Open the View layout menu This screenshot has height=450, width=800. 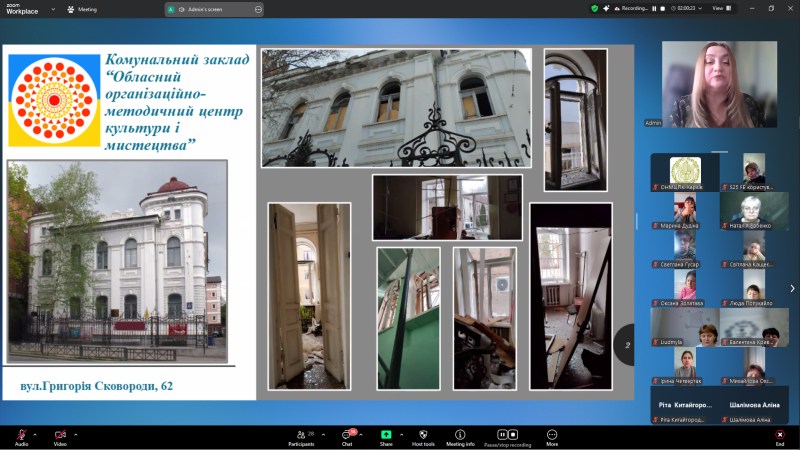pos(717,8)
